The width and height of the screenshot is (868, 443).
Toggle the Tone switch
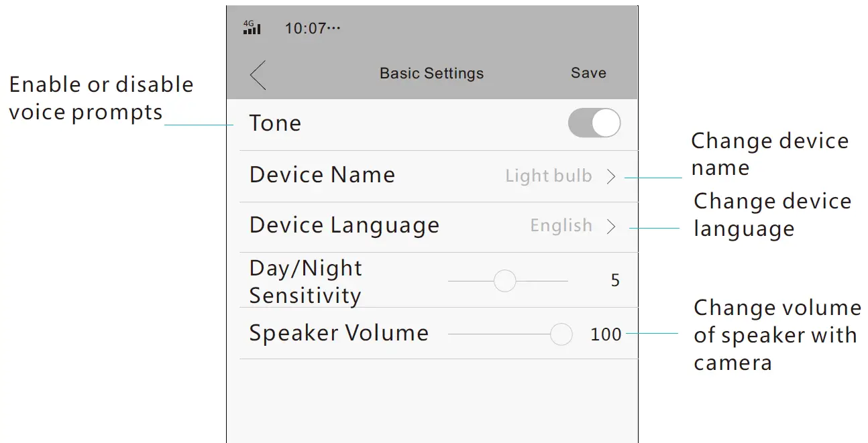tap(594, 123)
